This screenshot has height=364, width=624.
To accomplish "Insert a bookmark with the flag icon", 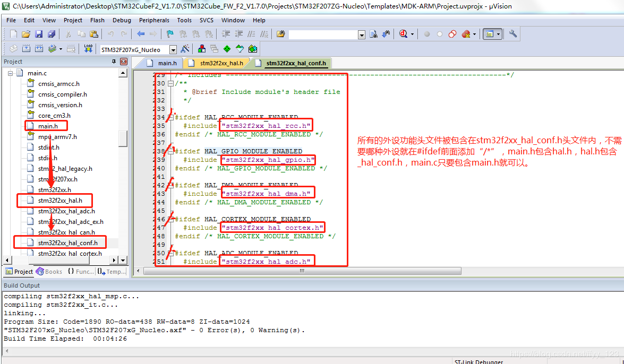I will coord(170,34).
